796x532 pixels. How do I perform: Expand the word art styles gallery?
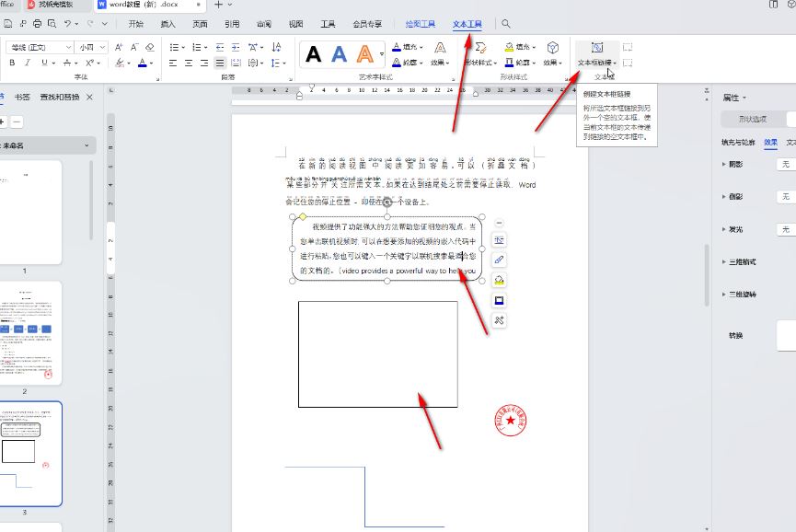click(382, 53)
